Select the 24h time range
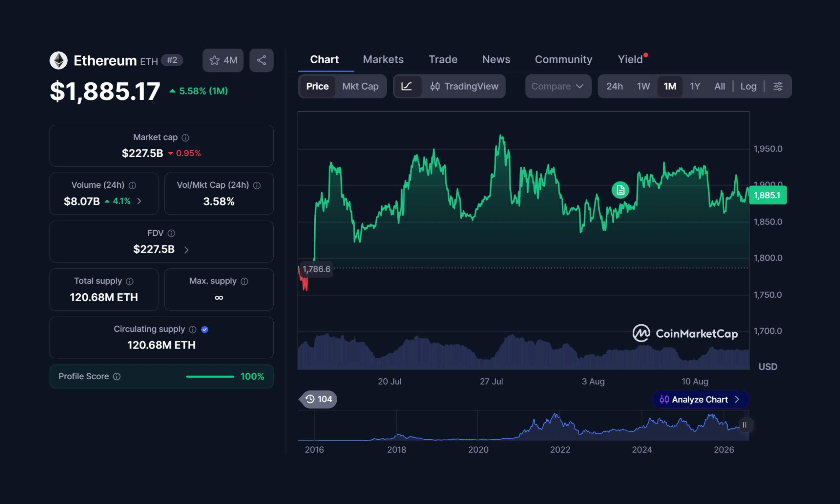 tap(615, 86)
